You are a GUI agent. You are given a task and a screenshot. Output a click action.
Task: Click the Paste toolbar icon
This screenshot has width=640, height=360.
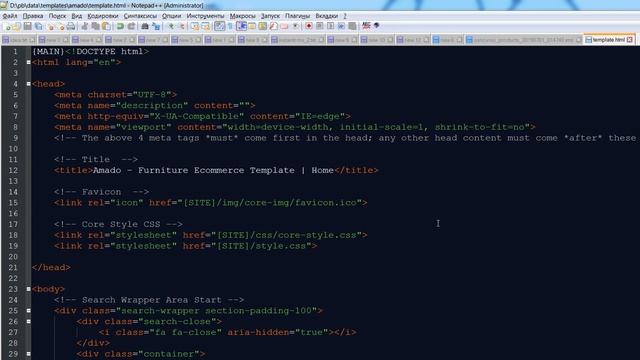[x=106, y=27]
